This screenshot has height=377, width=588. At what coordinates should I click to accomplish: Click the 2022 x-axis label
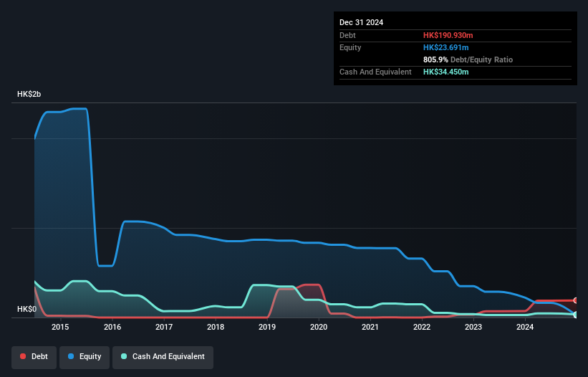coord(422,327)
